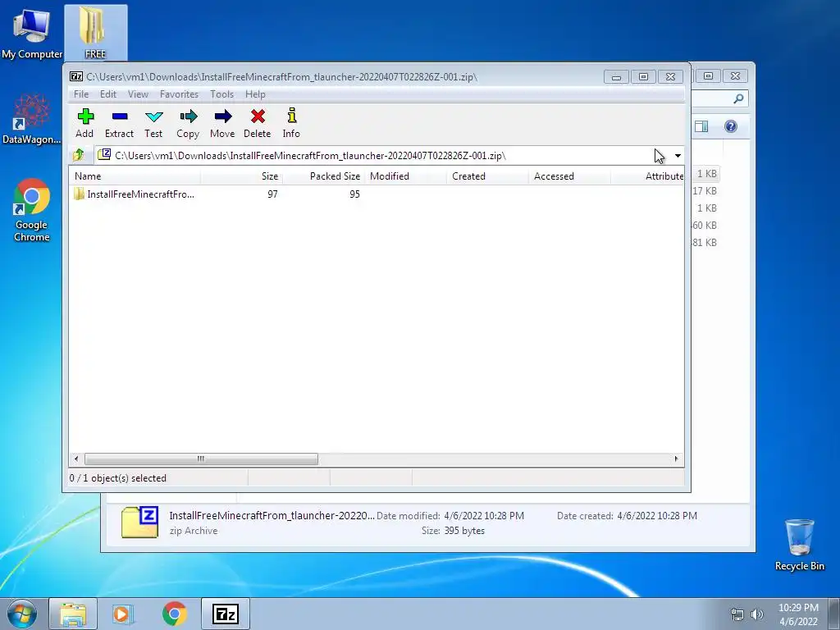Click the network tray icon

tap(737, 614)
